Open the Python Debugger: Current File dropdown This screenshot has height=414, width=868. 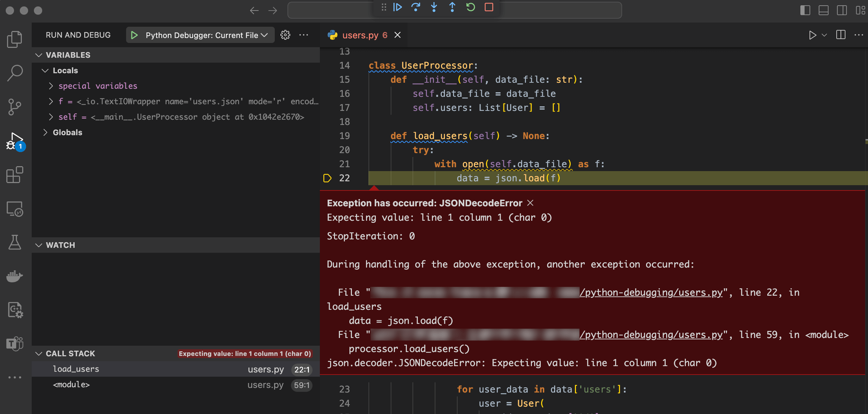point(263,35)
